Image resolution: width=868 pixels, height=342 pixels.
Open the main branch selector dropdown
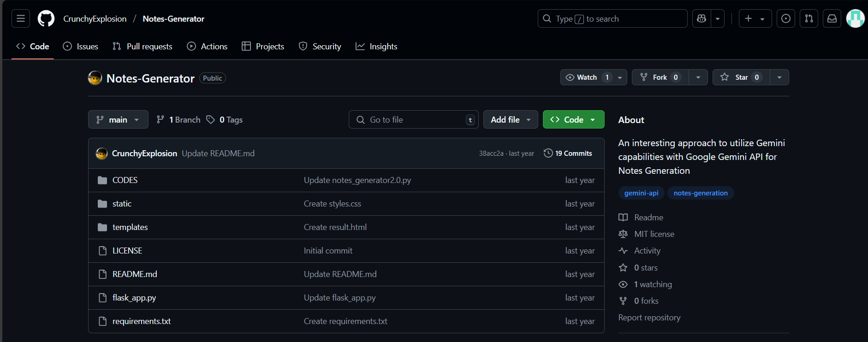(118, 119)
